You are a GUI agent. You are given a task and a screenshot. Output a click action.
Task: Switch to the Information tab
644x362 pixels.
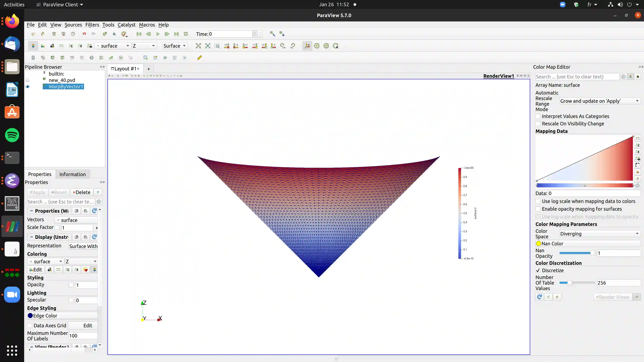[72, 174]
